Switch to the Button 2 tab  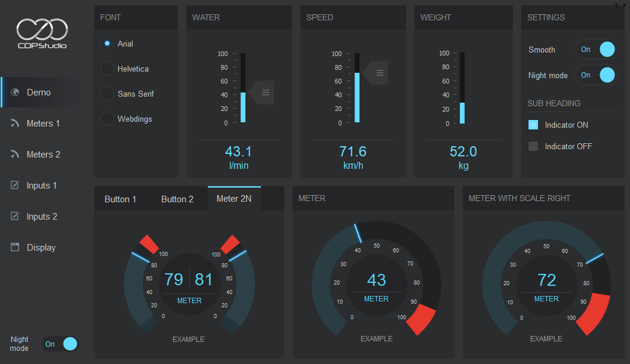177,199
